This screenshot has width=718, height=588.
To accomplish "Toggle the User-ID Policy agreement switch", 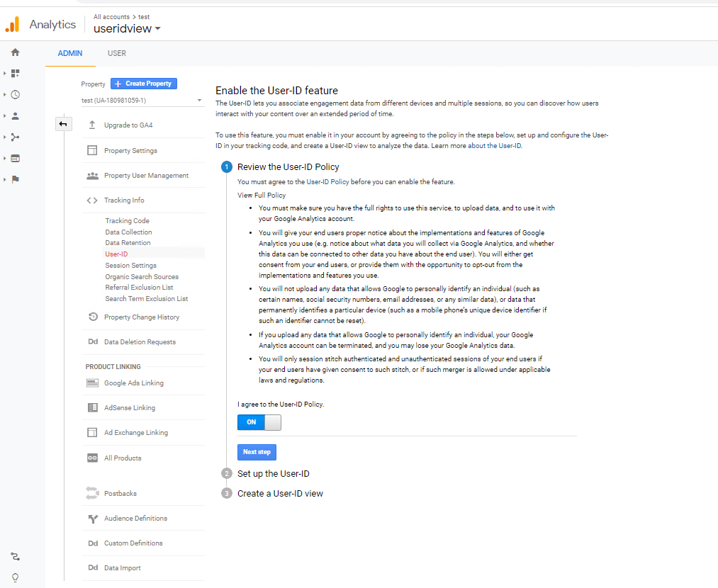I will tap(259, 422).
